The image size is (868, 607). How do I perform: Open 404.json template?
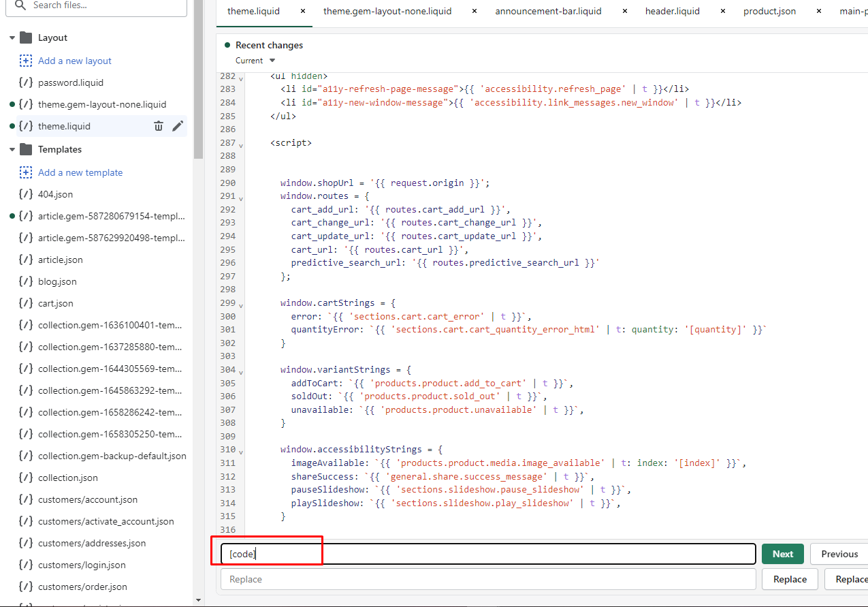click(x=55, y=194)
